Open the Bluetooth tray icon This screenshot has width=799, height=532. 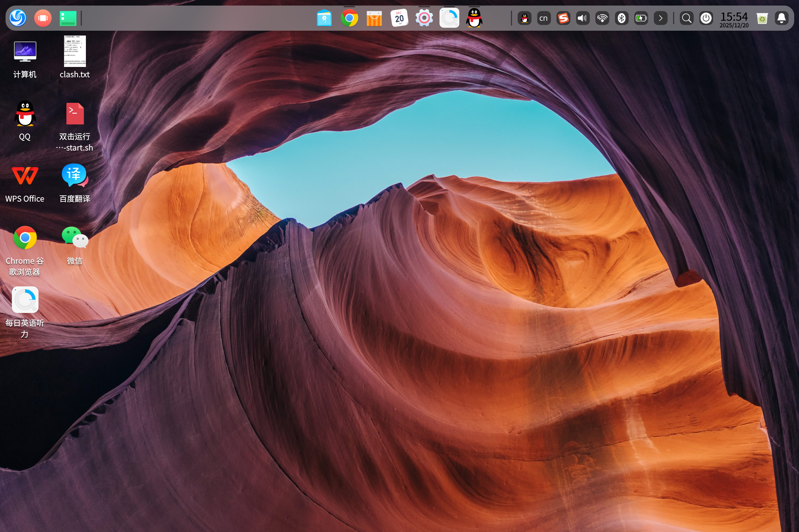click(x=622, y=18)
